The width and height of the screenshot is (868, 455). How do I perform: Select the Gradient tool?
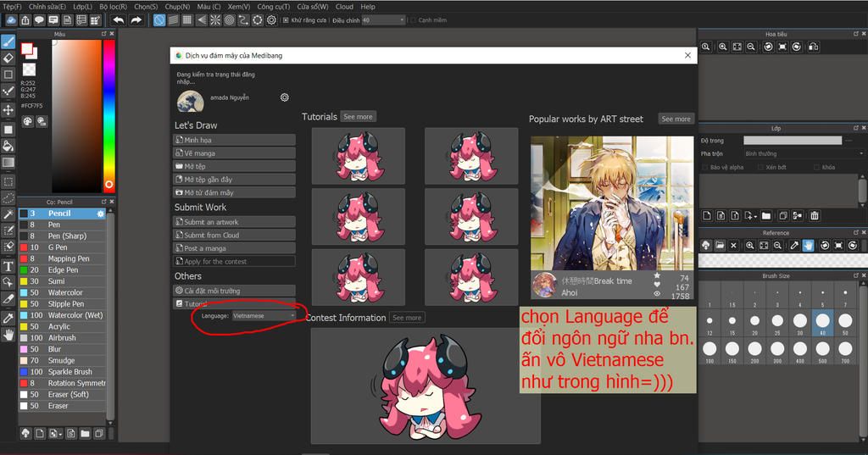tap(8, 163)
